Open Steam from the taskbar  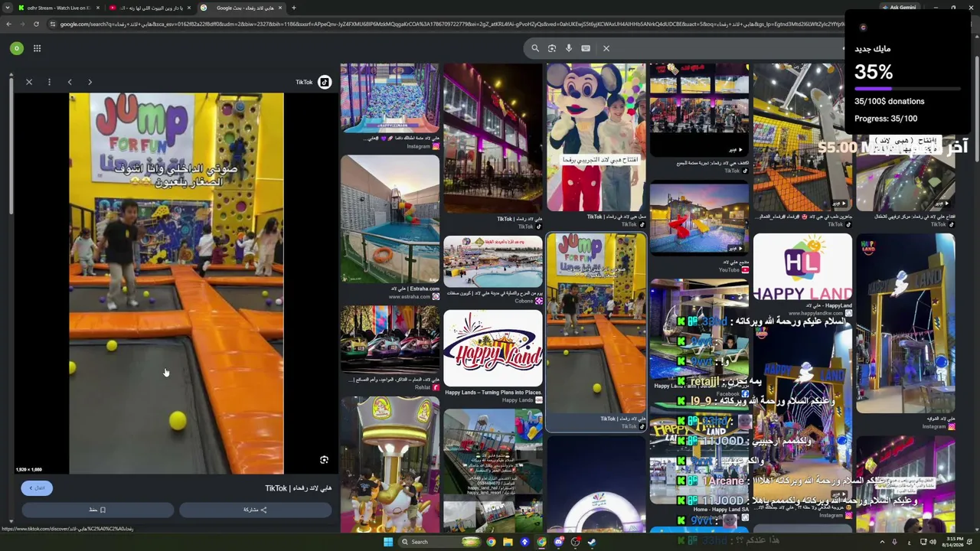[x=592, y=542]
